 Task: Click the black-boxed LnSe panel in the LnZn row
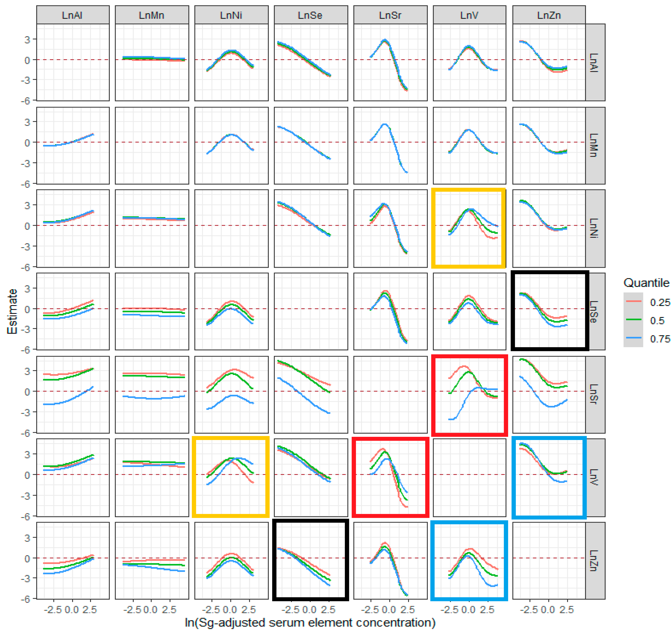(311, 560)
